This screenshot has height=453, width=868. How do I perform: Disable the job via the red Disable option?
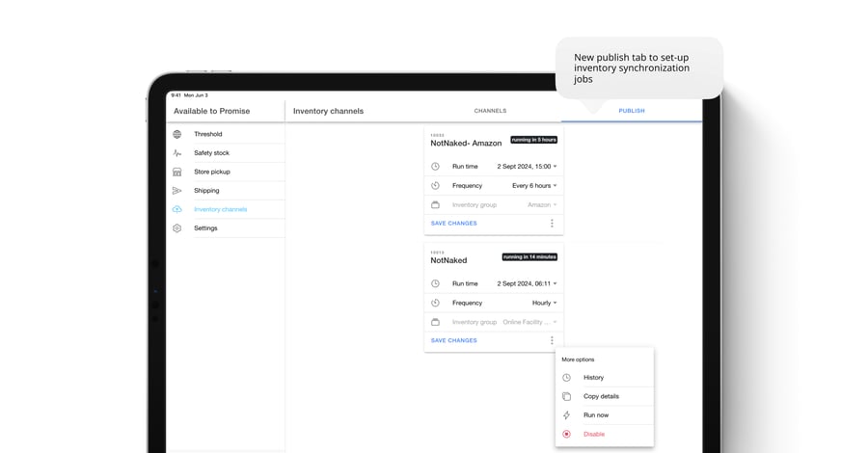tap(594, 434)
